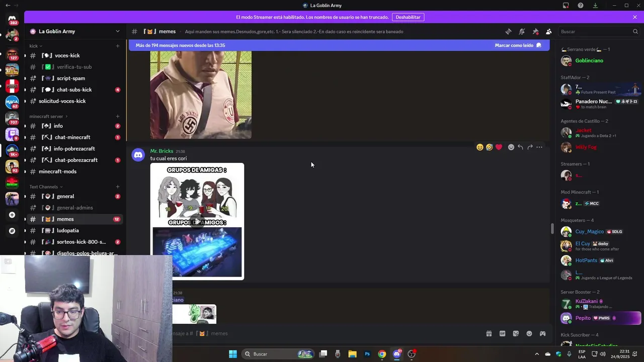React with rolling laughing emoji on message

(490, 147)
